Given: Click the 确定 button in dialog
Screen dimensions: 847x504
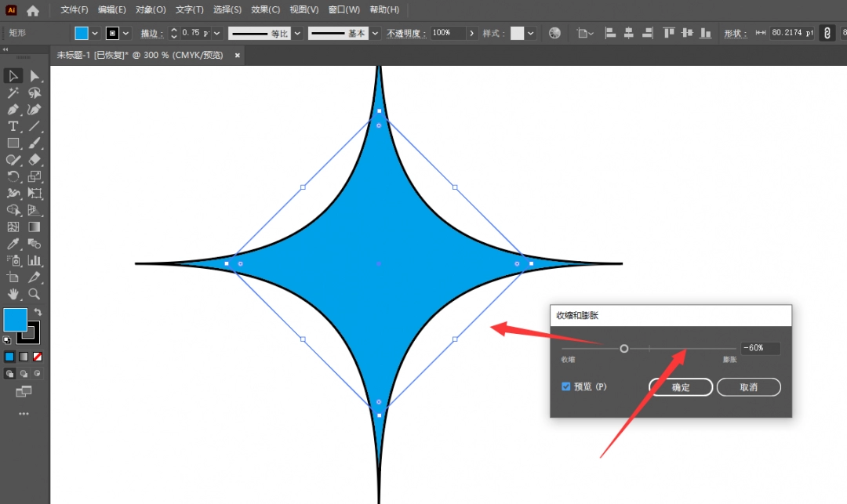Looking at the screenshot, I should pyautogui.click(x=681, y=387).
